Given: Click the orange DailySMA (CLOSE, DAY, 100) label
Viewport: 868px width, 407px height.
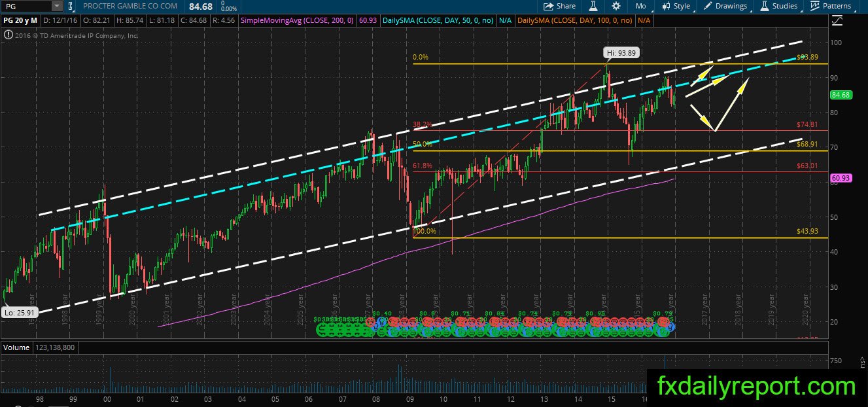Looking at the screenshot, I should [576, 21].
